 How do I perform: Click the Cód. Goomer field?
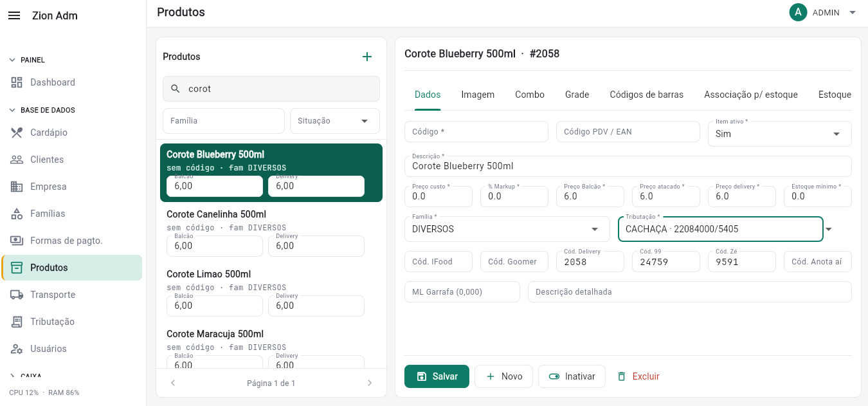(x=514, y=262)
